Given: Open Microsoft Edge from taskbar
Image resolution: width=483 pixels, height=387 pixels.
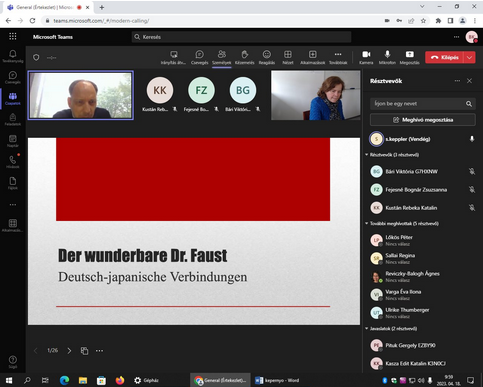Looking at the screenshot, I should (x=64, y=380).
